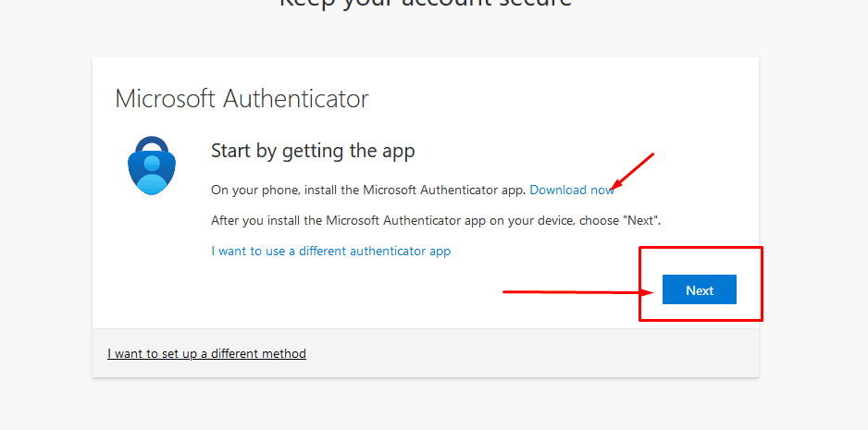Click the On your phone, install sentence
Screen dimensions: 868x430
pos(368,190)
